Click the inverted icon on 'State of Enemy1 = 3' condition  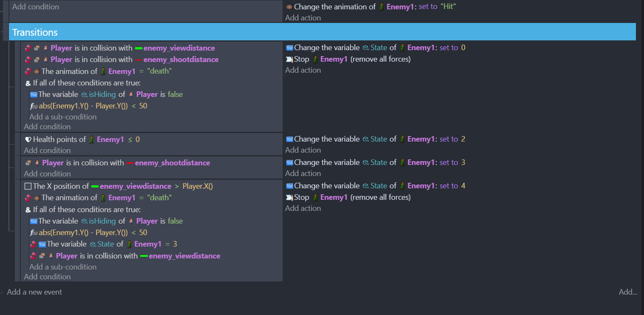[x=34, y=244]
